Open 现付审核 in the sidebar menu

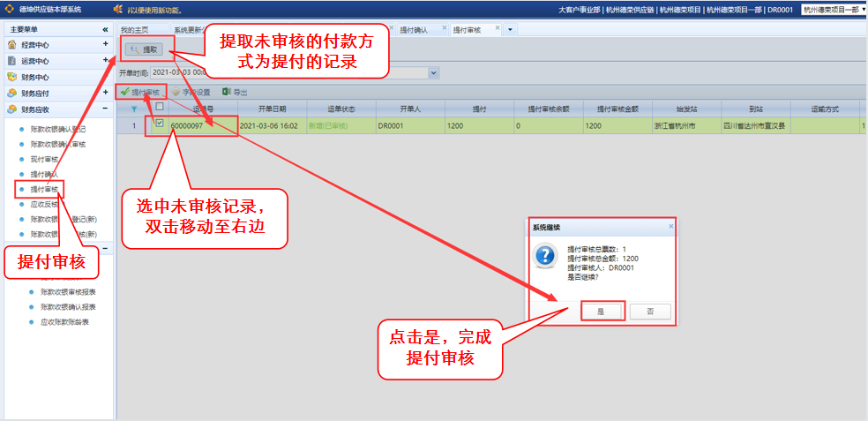pyautogui.click(x=44, y=159)
